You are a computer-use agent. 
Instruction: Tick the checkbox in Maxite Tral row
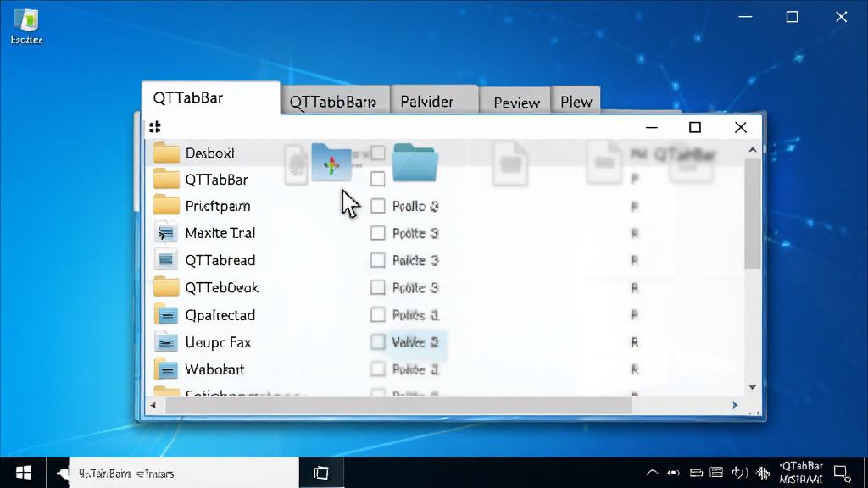coord(377,233)
